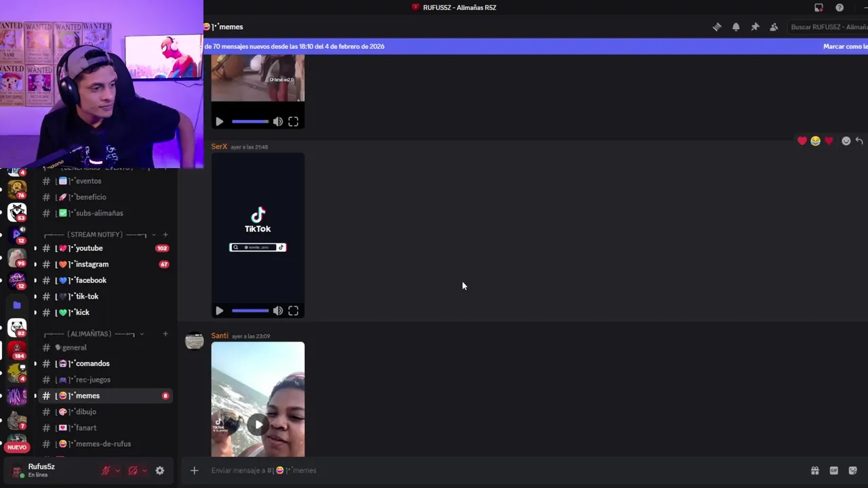Open the instagram channel
Viewport: 868px width, 488px height.
point(105,264)
